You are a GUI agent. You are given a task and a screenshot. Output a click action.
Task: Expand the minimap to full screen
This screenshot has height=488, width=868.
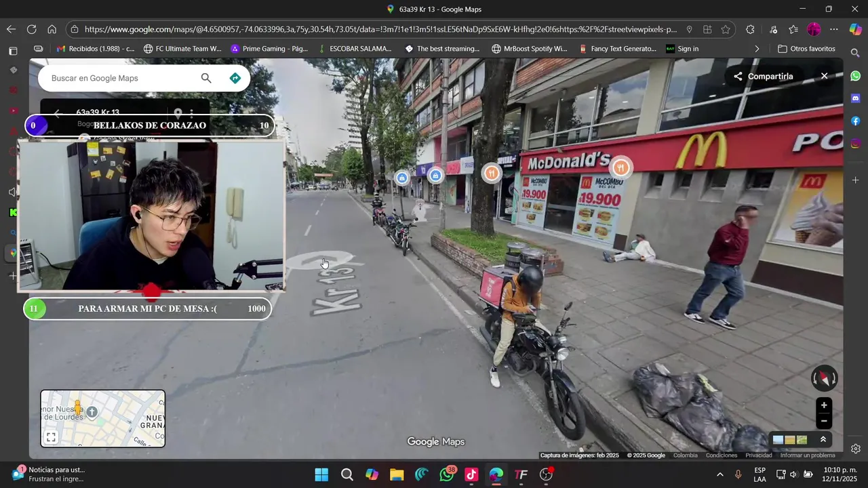tap(51, 437)
